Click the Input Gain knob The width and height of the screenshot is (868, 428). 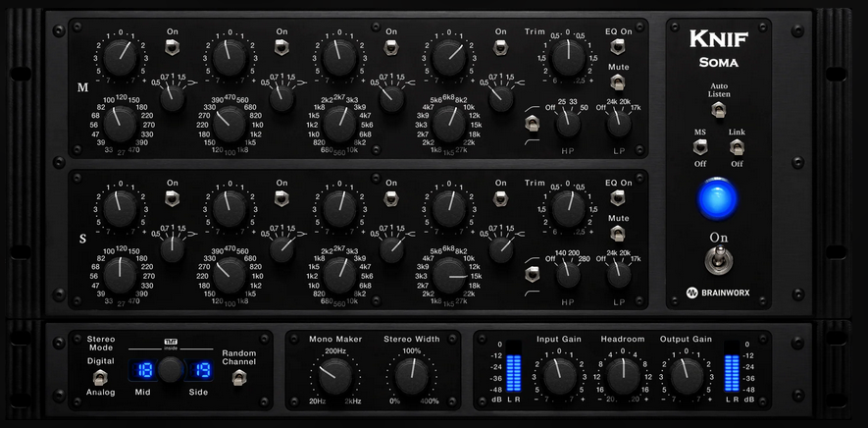pos(560,376)
